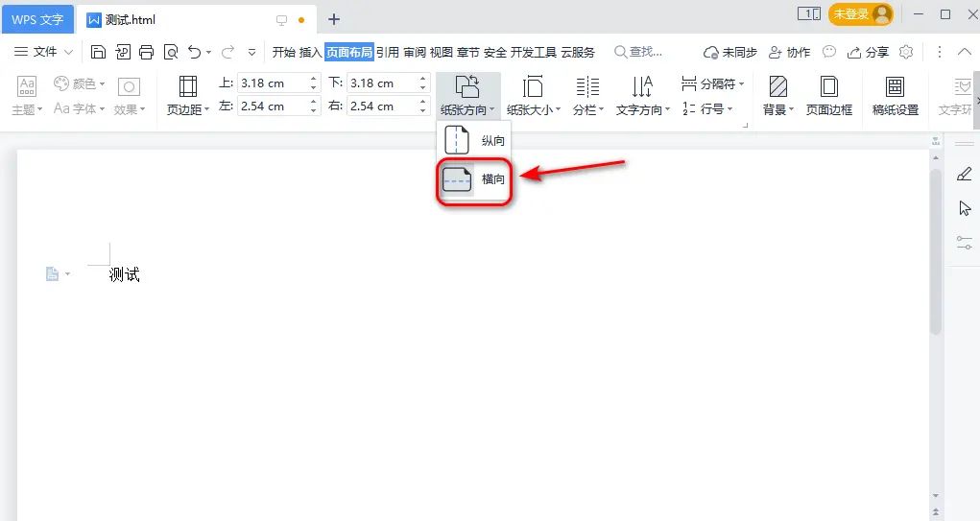Screen dimensions: 980x521
Task: Open the 云服务 tab
Action: coord(578,52)
